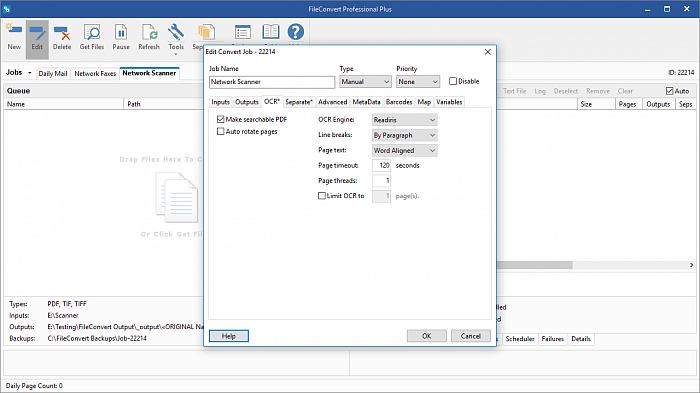
Task: Open the Line breaks dropdown
Action: (x=404, y=135)
